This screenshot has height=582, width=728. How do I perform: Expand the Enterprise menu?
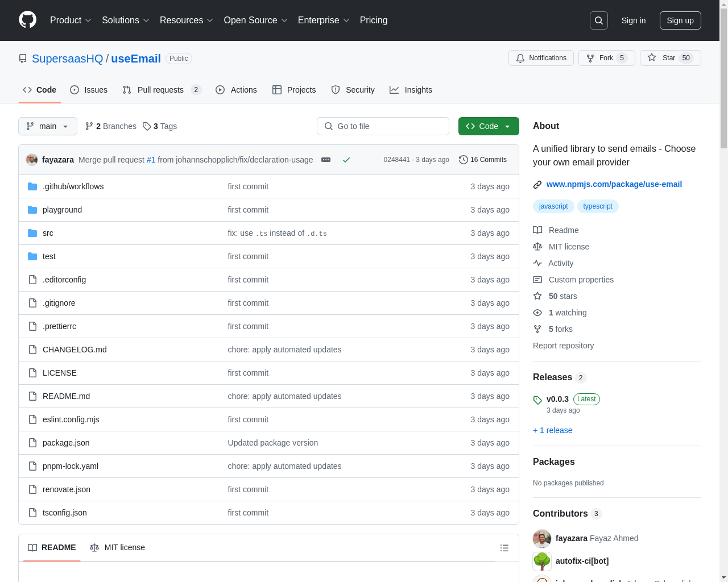pyautogui.click(x=324, y=20)
